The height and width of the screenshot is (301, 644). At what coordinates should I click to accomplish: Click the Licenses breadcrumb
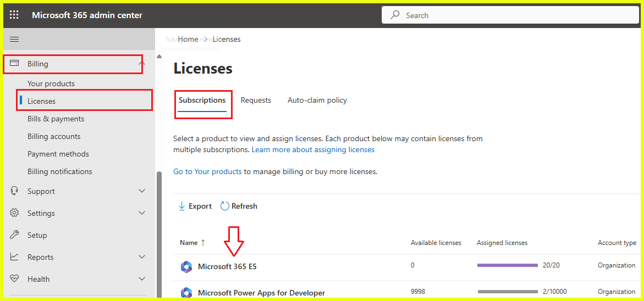(226, 40)
